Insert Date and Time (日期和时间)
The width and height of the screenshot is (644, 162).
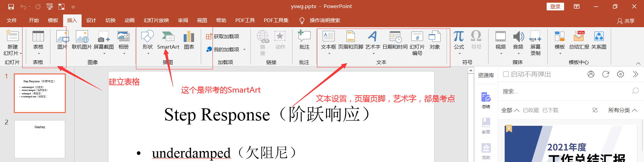395,40
